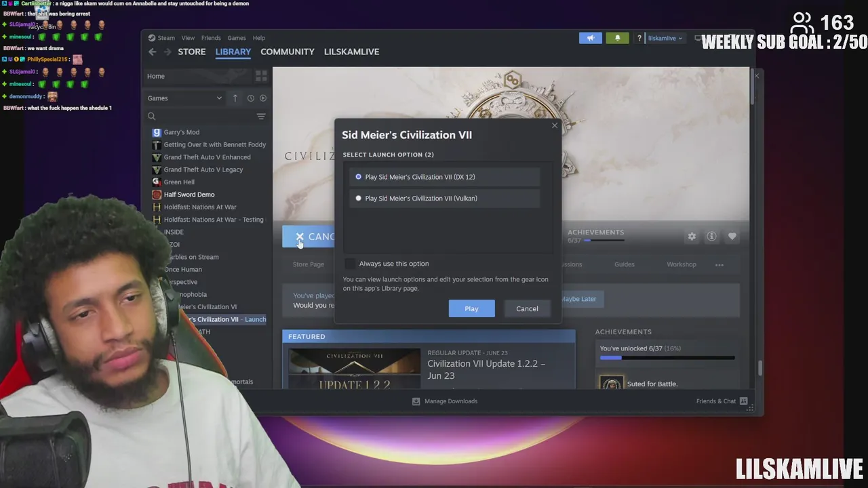The width and height of the screenshot is (868, 488).
Task: Click the blue Play button in the dialog
Action: coord(471,308)
